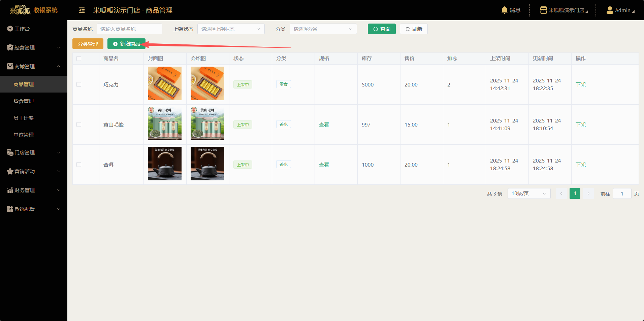Click the 系统配置 grid icon

10,209
